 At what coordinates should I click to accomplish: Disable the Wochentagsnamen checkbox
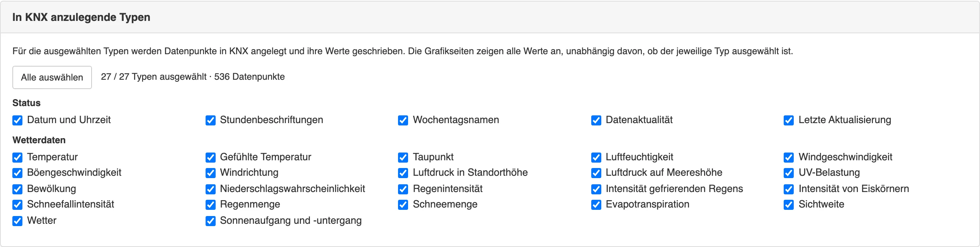(x=403, y=120)
